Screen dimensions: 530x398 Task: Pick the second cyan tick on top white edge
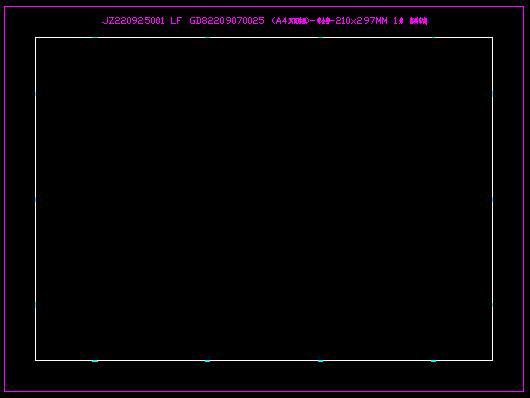[208, 38]
